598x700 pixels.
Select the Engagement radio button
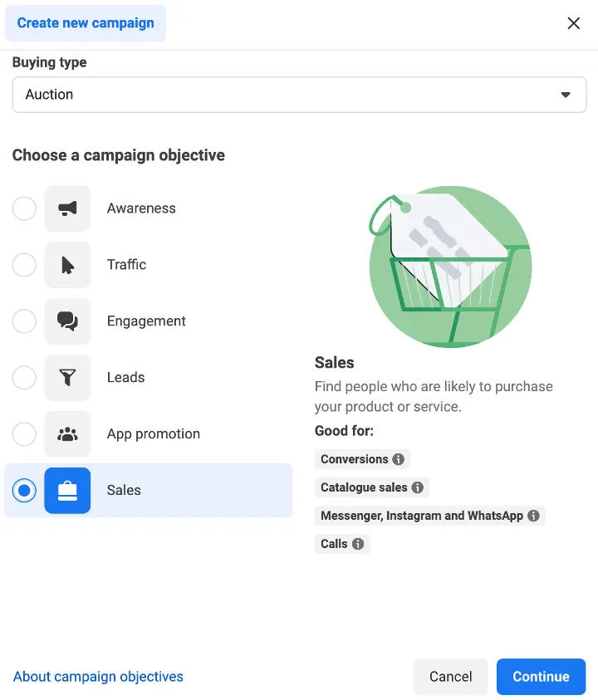(x=24, y=321)
